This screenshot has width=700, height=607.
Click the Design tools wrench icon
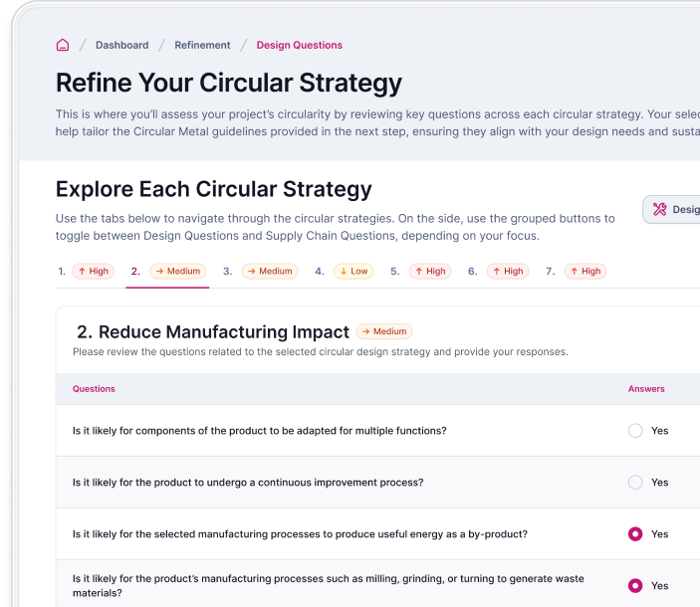point(659,209)
